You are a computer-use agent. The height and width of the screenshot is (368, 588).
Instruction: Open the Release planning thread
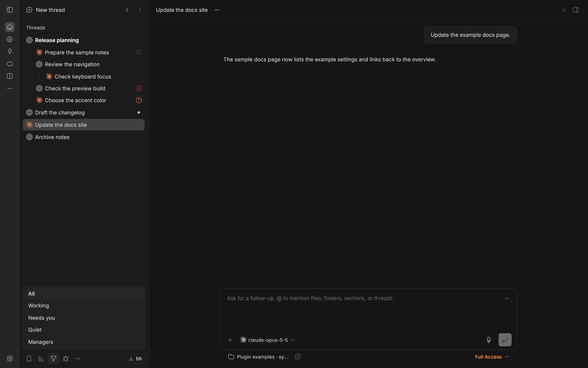(84, 40)
